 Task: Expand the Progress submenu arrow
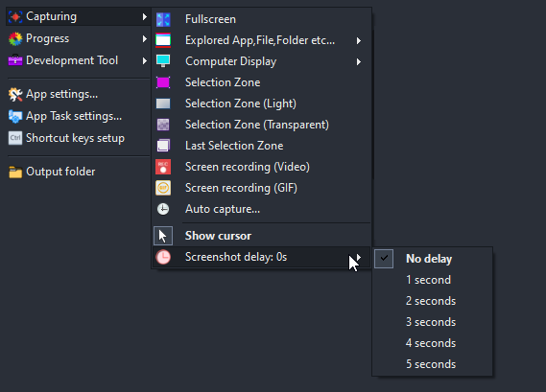tap(145, 38)
